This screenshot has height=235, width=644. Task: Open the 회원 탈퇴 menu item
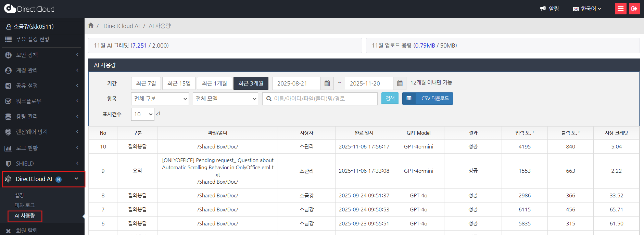pos(27,231)
